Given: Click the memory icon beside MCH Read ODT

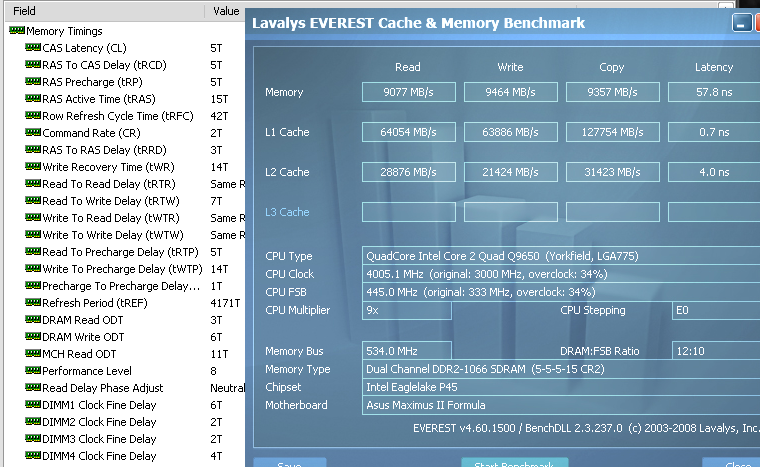Looking at the screenshot, I should coord(33,353).
